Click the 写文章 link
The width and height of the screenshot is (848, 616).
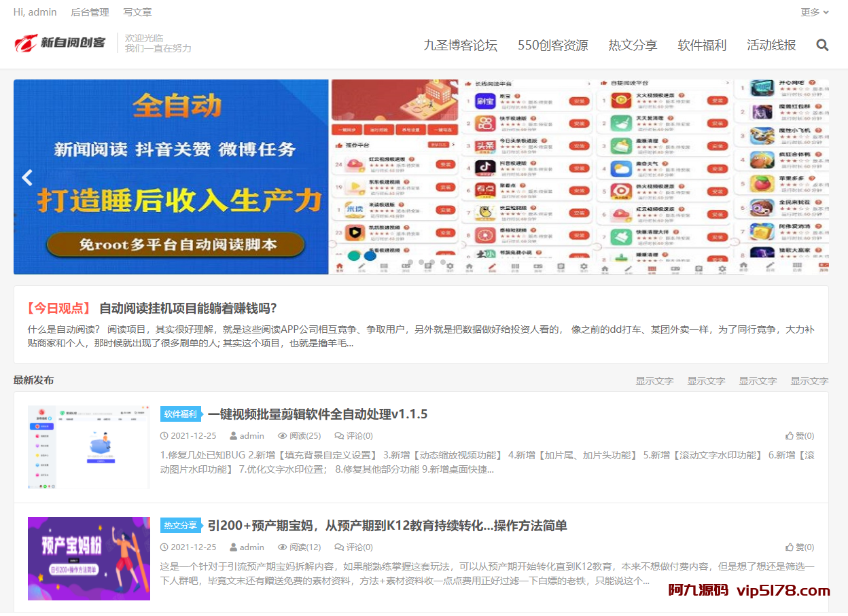[137, 12]
